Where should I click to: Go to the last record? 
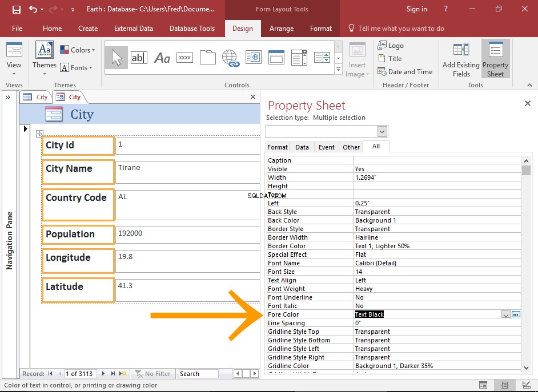(113, 374)
